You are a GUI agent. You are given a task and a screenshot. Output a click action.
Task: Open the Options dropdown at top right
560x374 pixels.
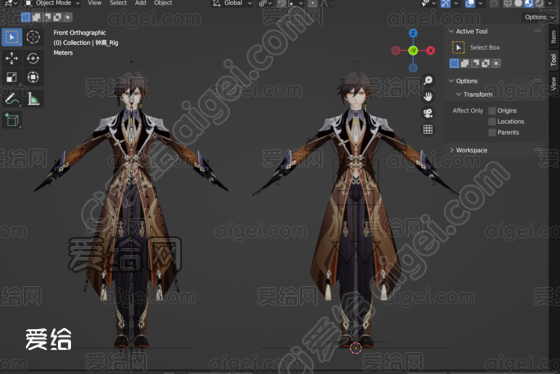click(x=539, y=17)
